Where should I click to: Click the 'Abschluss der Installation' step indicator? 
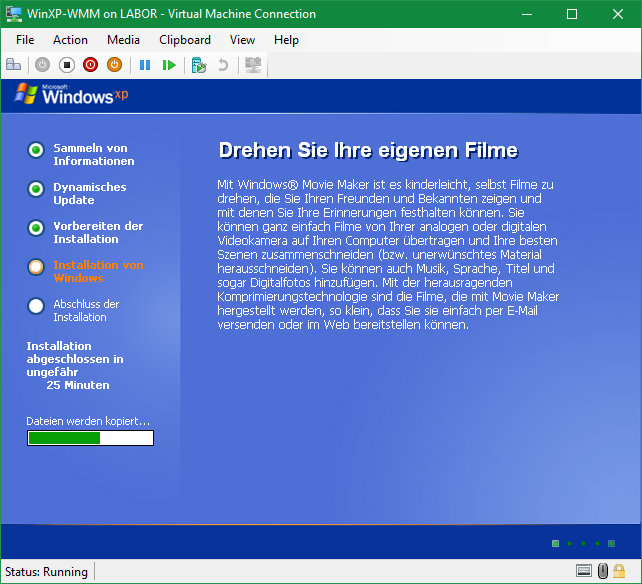(36, 306)
